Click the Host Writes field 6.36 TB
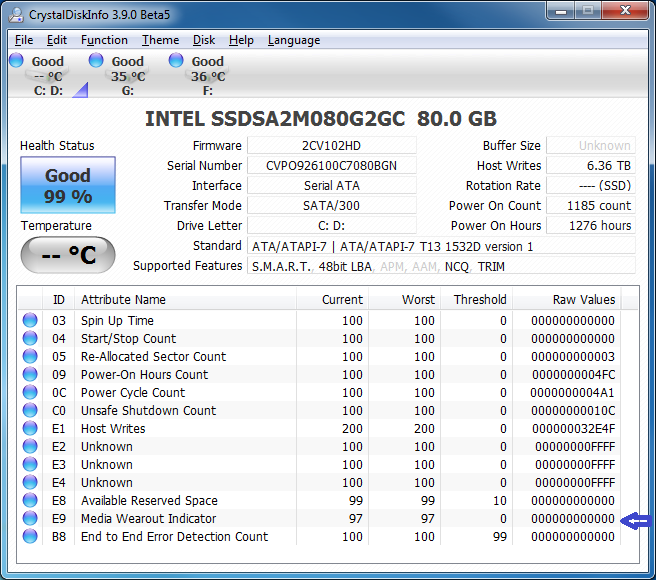This screenshot has width=656, height=580. (x=591, y=166)
